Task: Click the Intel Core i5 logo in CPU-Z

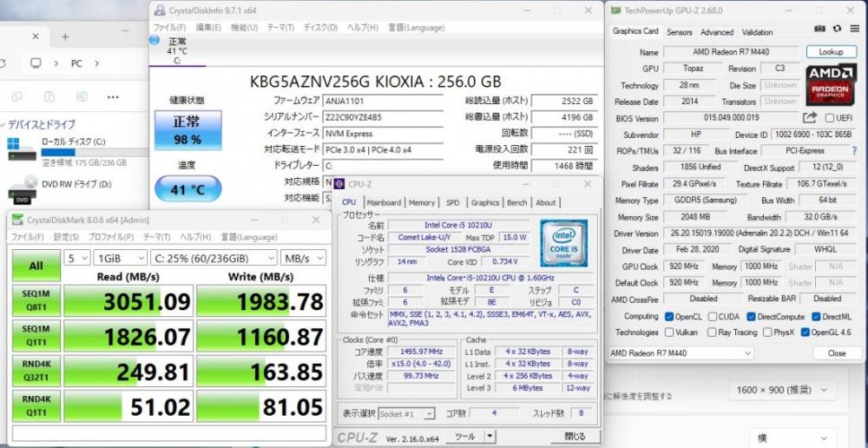Action: point(564,244)
